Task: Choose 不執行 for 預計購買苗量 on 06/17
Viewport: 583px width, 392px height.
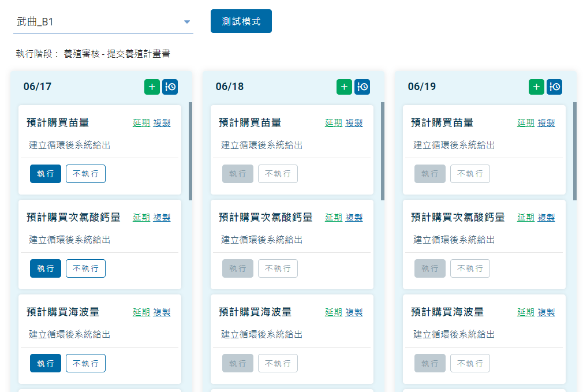Action: (85, 174)
